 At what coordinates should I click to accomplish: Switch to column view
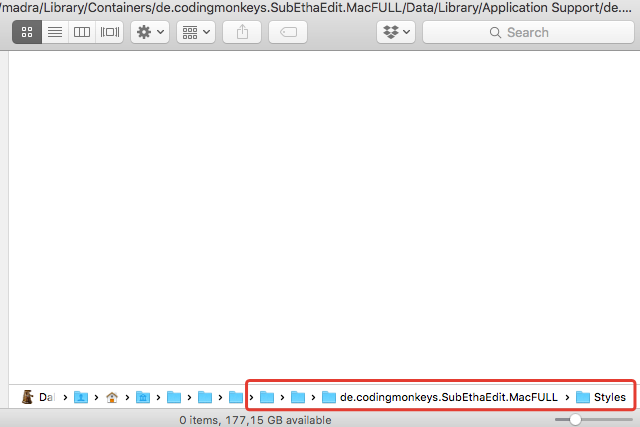pyautogui.click(x=82, y=32)
